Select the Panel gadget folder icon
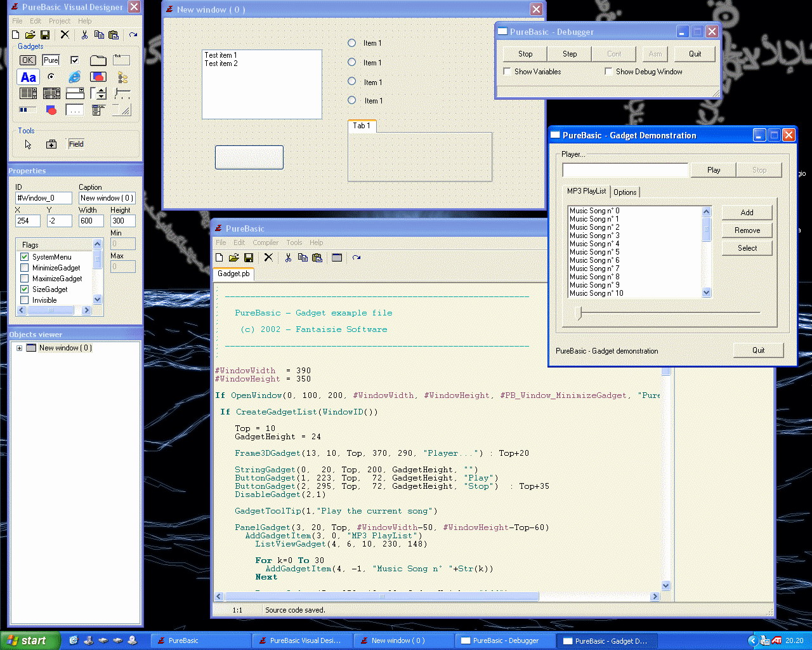The width and height of the screenshot is (812, 650). [x=98, y=60]
